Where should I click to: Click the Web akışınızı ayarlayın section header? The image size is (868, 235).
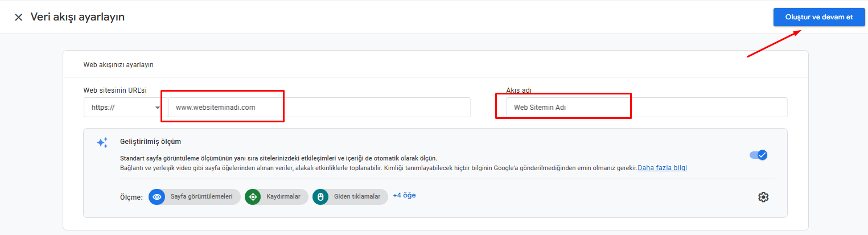pyautogui.click(x=118, y=65)
